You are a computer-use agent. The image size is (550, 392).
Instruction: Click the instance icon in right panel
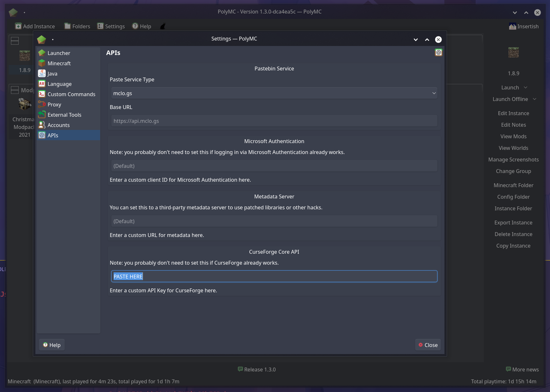pos(514,52)
